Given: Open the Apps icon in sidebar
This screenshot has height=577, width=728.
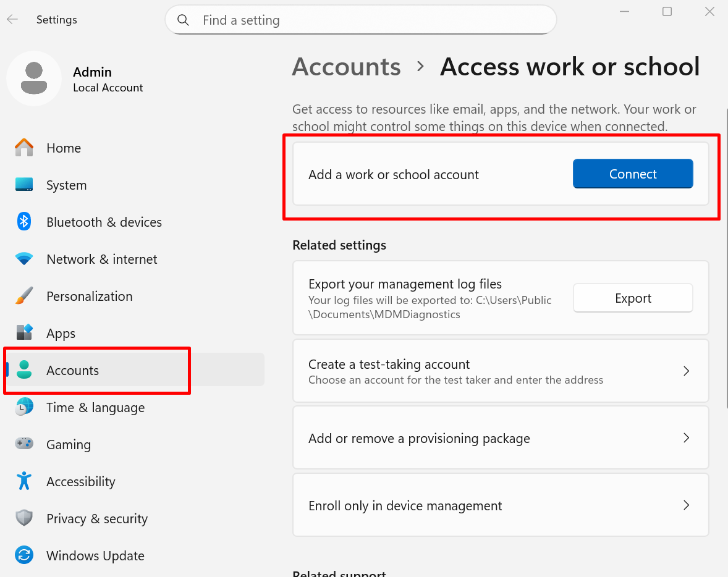Looking at the screenshot, I should 24,333.
